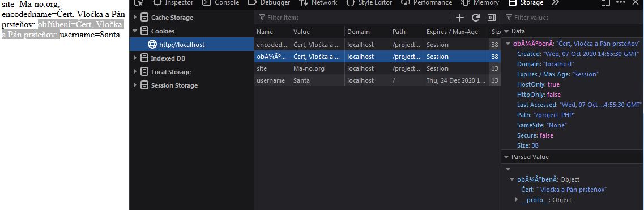Click the Santa value cell
The width and height of the screenshot is (644, 210).
coord(318,80)
